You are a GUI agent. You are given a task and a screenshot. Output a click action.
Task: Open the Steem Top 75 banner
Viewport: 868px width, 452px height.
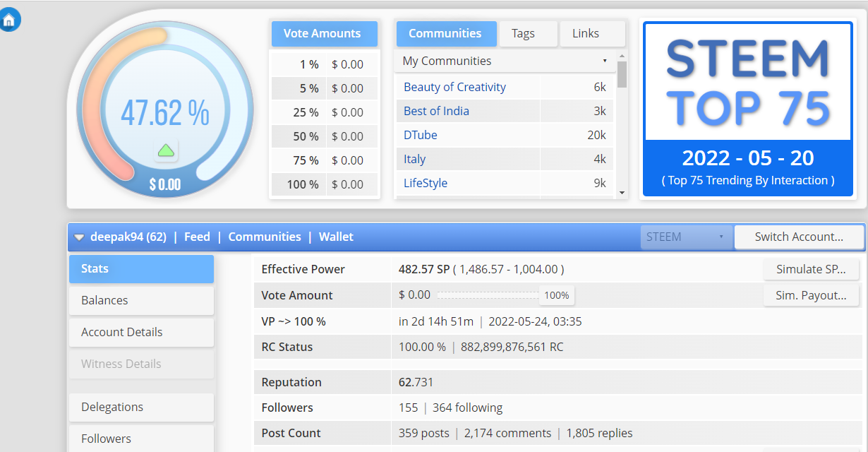click(748, 109)
